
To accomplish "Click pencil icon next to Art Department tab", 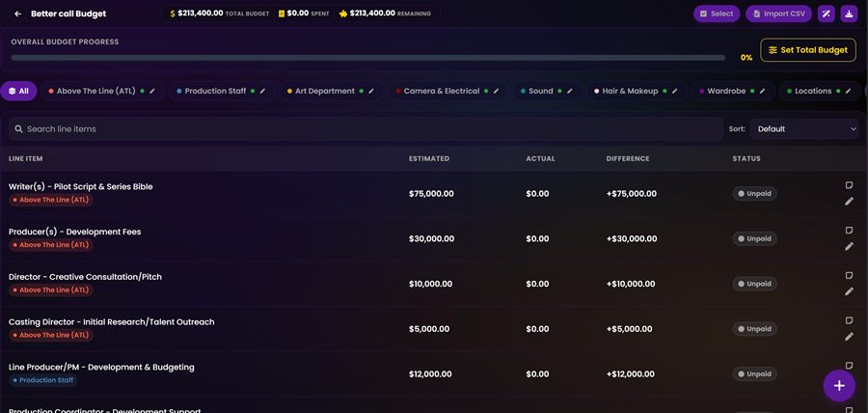I will click(x=371, y=91).
